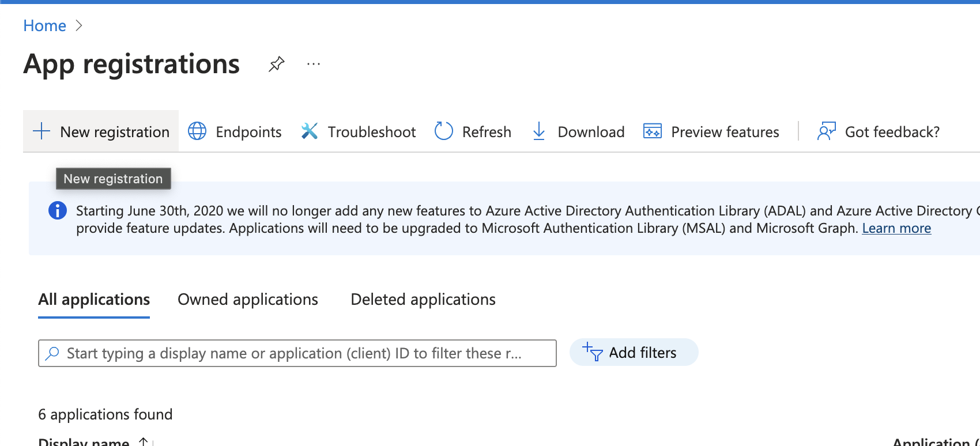Click the breadcrumb chevron after Home

point(79,26)
